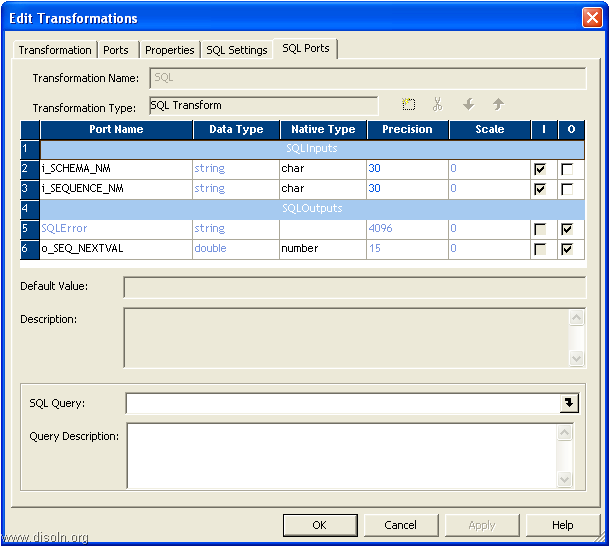Open Help for this dialog
The width and height of the screenshot is (609, 546).
tap(563, 525)
